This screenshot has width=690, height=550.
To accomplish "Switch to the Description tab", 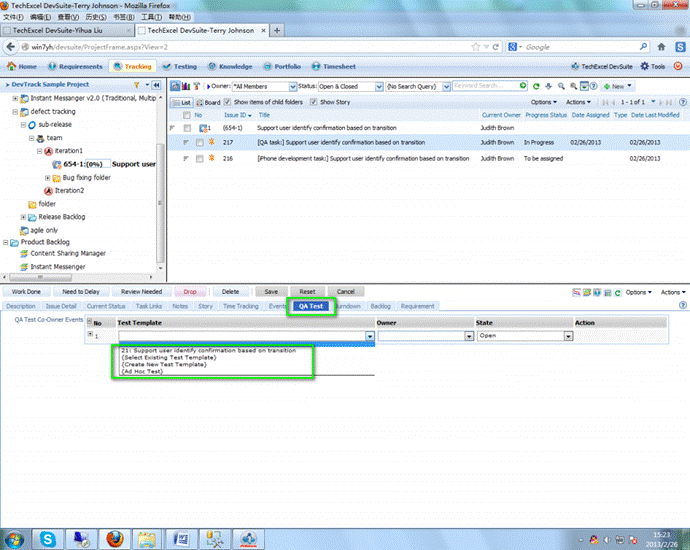I will point(21,306).
